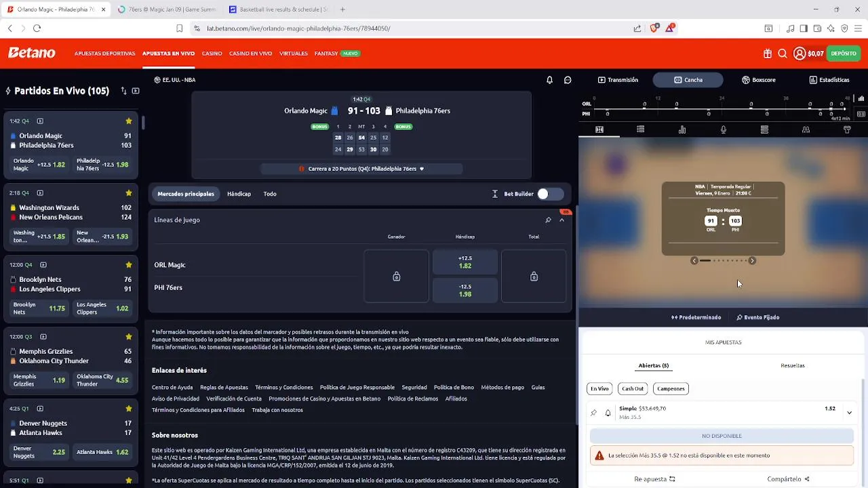Open Virtuales menu item
This screenshot has width=868, height=488.
tap(294, 54)
